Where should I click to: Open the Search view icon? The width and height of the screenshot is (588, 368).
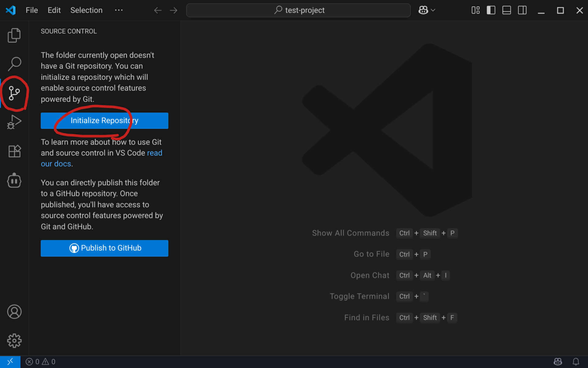(14, 64)
